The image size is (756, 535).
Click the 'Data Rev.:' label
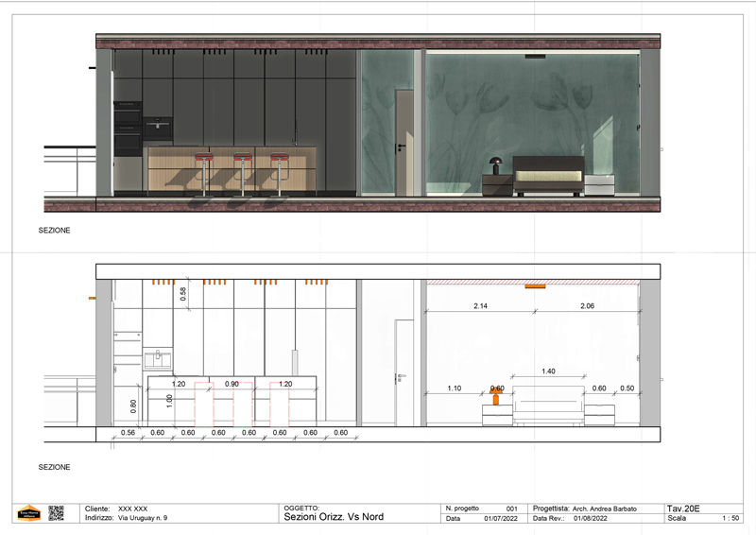(549, 518)
